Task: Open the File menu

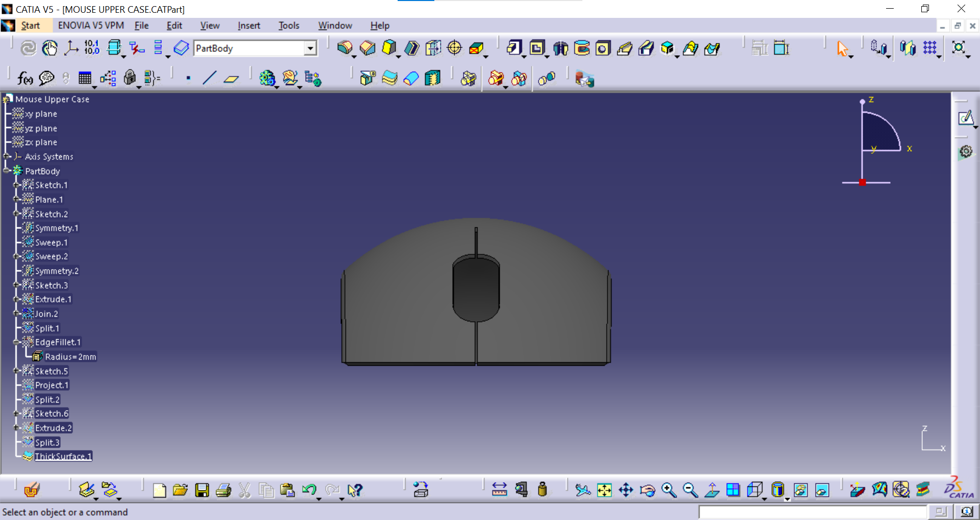Action: [x=141, y=25]
